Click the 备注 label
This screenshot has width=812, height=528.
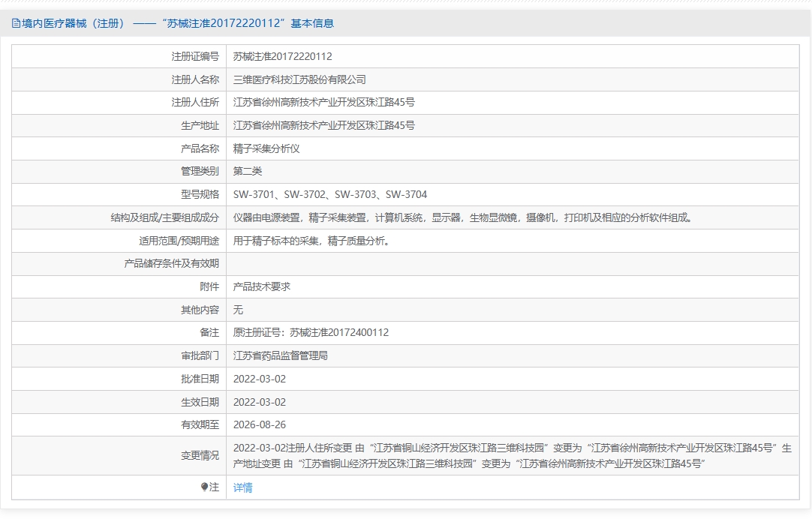click(x=209, y=332)
